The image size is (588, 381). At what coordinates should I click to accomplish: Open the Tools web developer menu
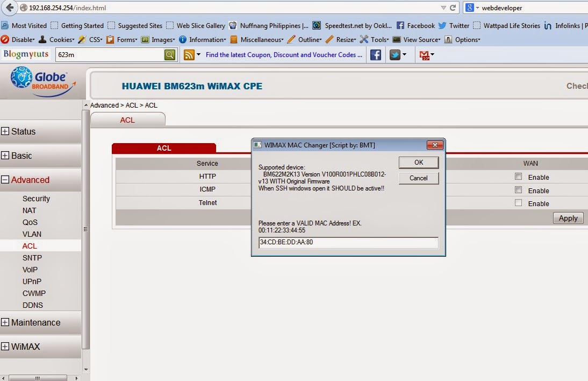[374, 39]
